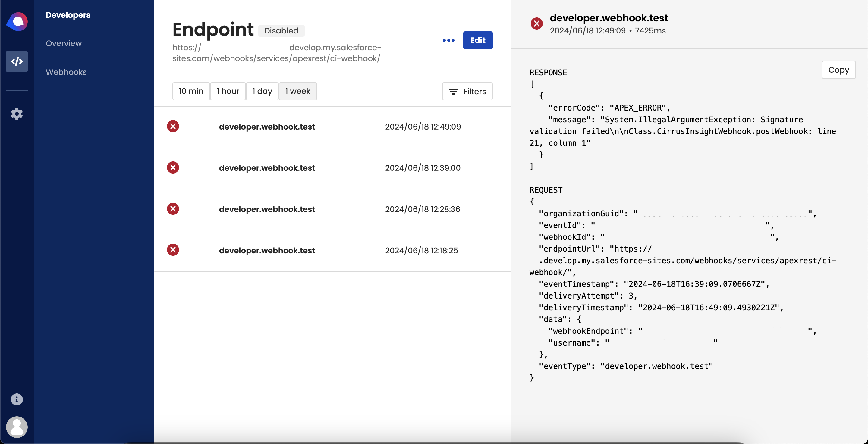
Task: Toggle the Disabled endpoint status badge
Action: point(281,31)
